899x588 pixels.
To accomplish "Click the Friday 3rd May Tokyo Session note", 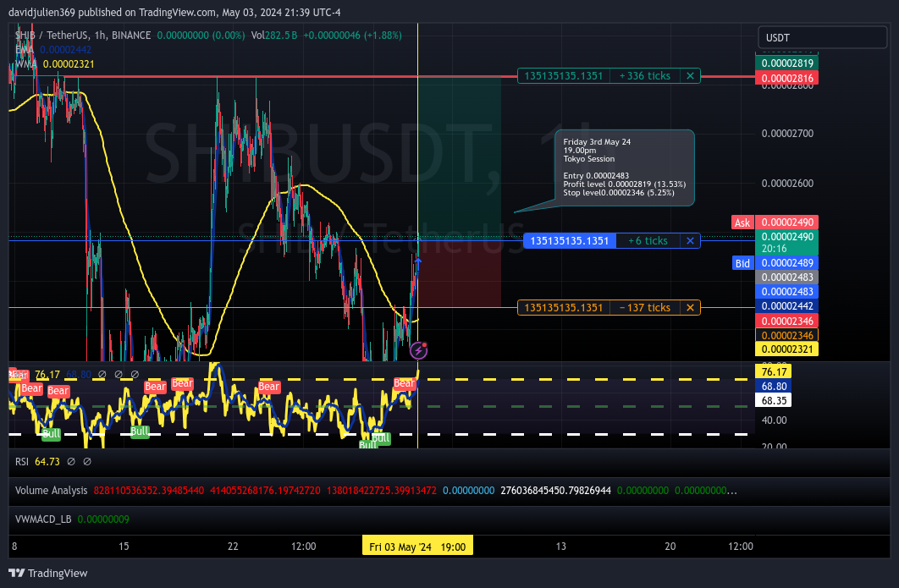I will click(x=625, y=168).
